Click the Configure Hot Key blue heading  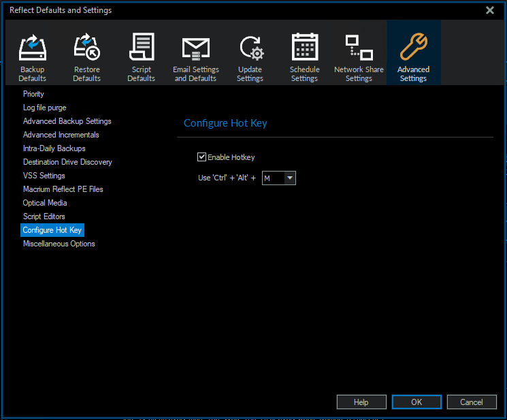[225, 123]
